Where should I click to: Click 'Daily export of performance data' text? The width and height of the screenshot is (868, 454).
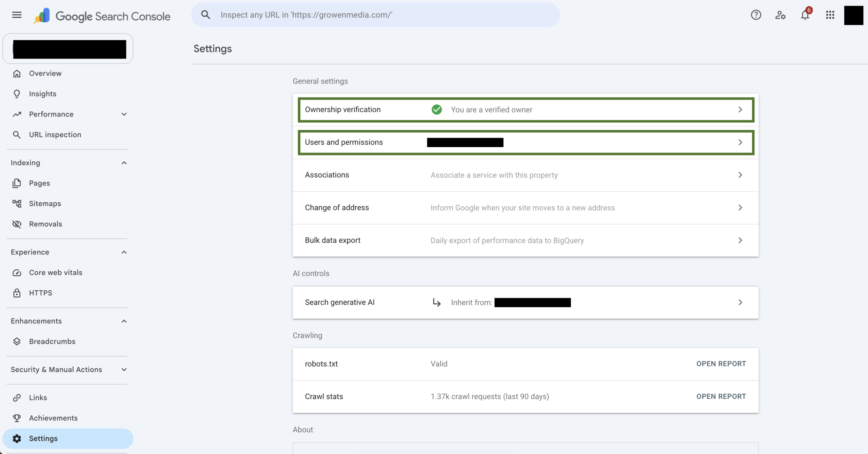507,241
